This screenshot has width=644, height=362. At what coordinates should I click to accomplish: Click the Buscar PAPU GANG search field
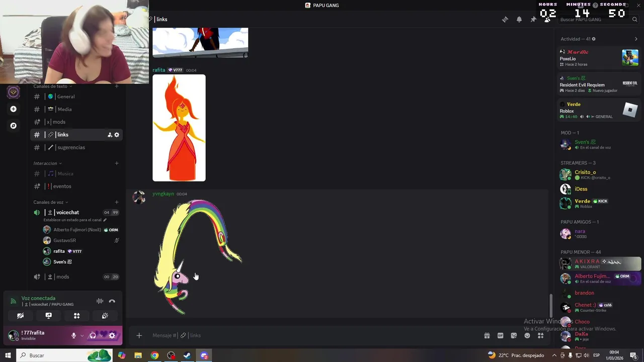[x=598, y=19]
